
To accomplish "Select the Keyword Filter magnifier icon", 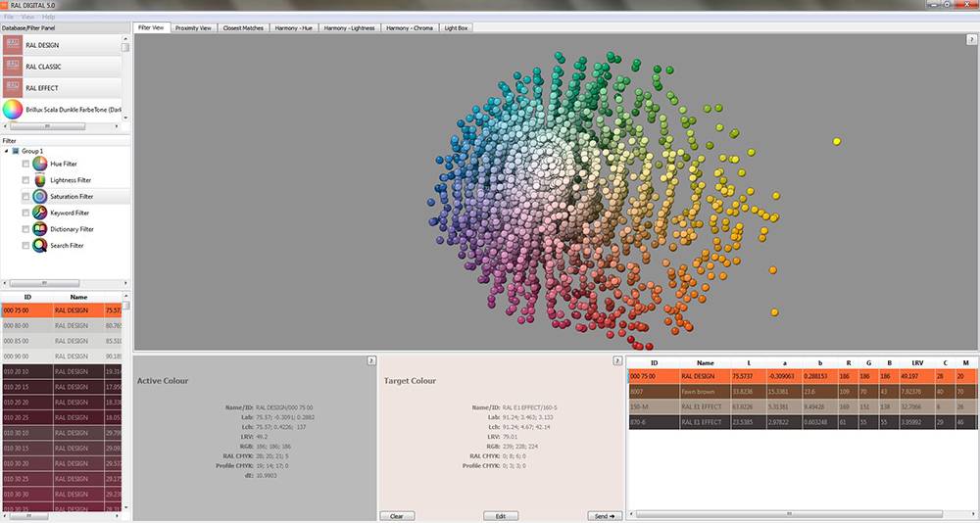I will (x=39, y=213).
